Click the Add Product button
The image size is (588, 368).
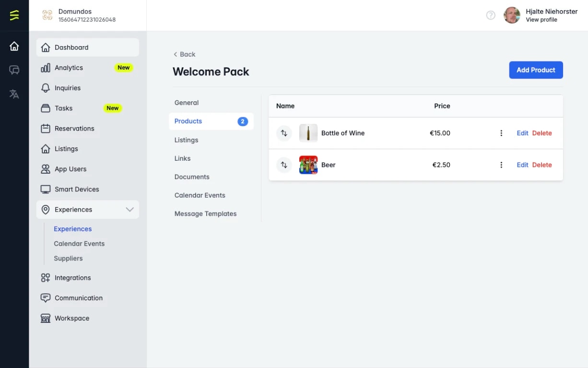click(536, 70)
